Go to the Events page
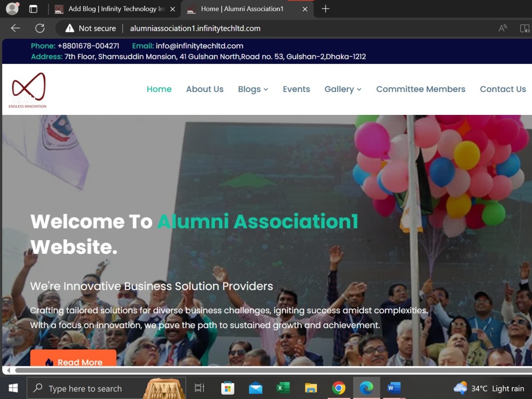The width and height of the screenshot is (532, 399). coord(296,89)
